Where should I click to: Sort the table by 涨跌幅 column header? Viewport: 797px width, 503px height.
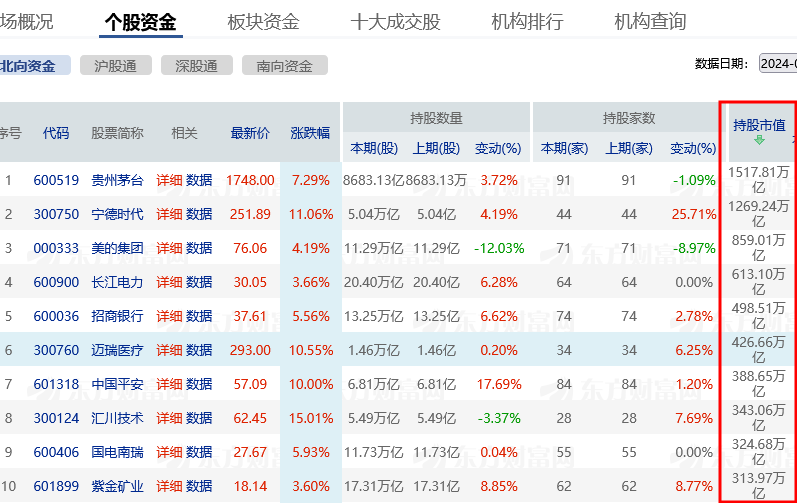pos(310,133)
